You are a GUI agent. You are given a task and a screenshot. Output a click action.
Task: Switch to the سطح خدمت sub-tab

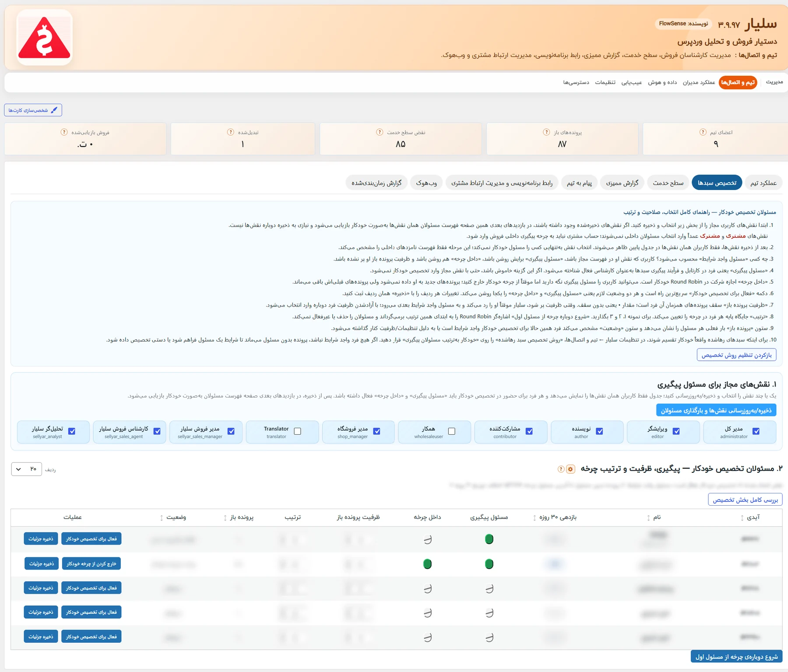point(668,183)
